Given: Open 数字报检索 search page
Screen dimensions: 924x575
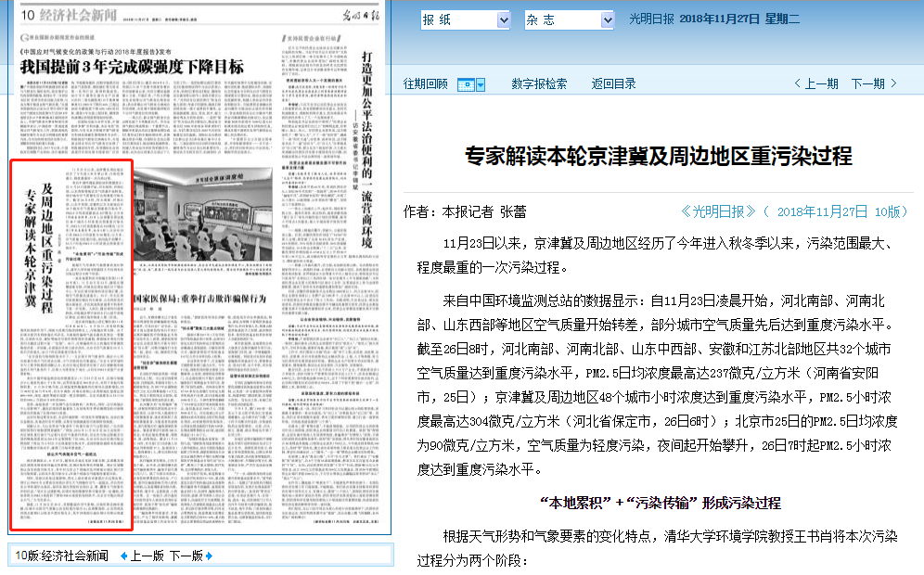Looking at the screenshot, I should 539,84.
